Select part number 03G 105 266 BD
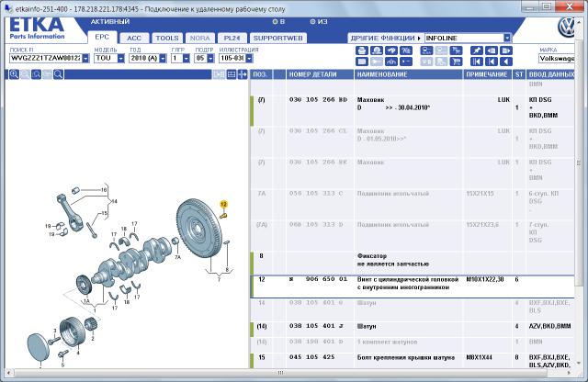588x382 pixels. [318, 100]
